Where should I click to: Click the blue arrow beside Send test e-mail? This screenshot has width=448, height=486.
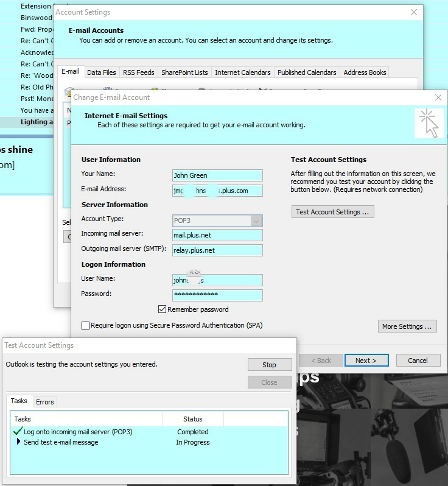19,442
